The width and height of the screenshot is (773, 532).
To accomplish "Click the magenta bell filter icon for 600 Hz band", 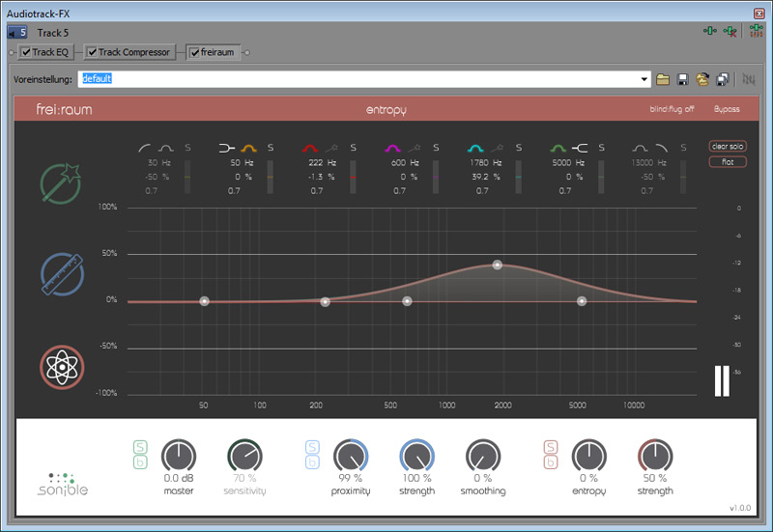I will click(x=393, y=148).
